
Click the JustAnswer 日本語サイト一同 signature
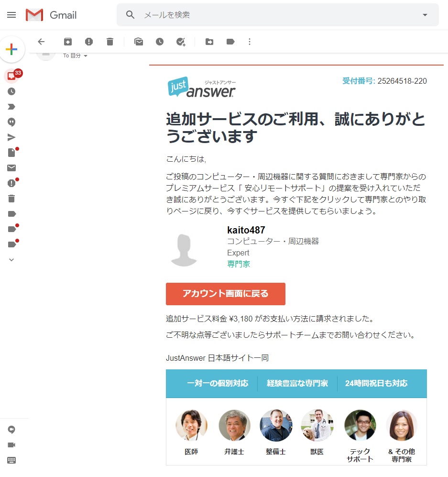point(218,358)
